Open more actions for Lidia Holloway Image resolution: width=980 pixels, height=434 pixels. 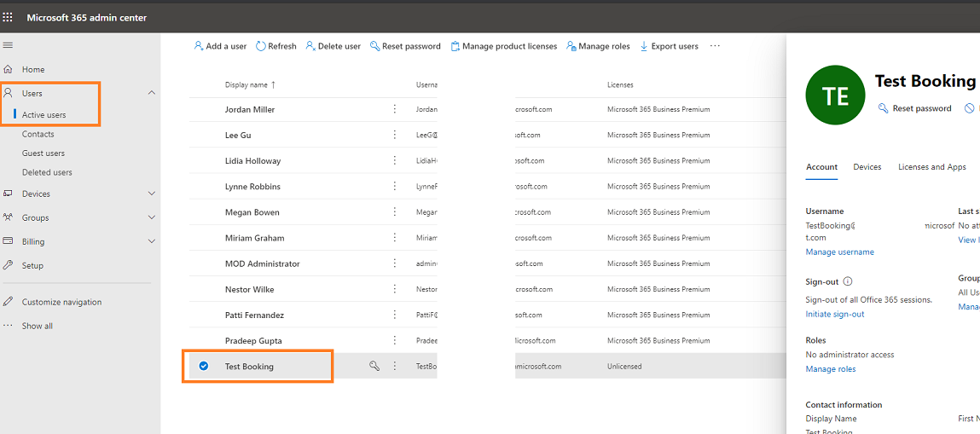pyautogui.click(x=394, y=160)
